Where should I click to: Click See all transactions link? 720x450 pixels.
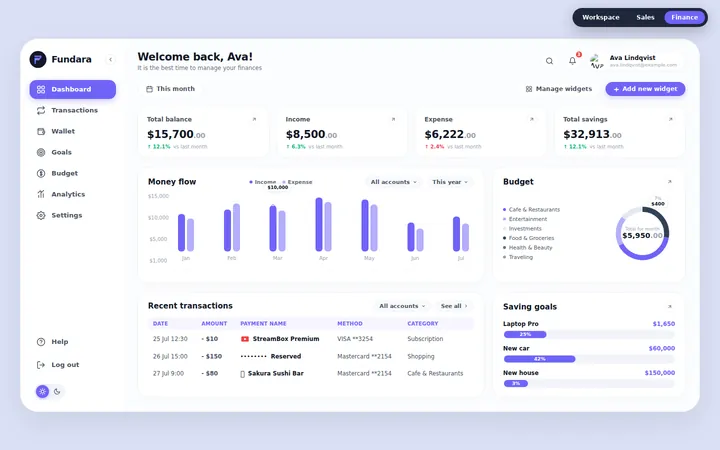[x=454, y=306]
